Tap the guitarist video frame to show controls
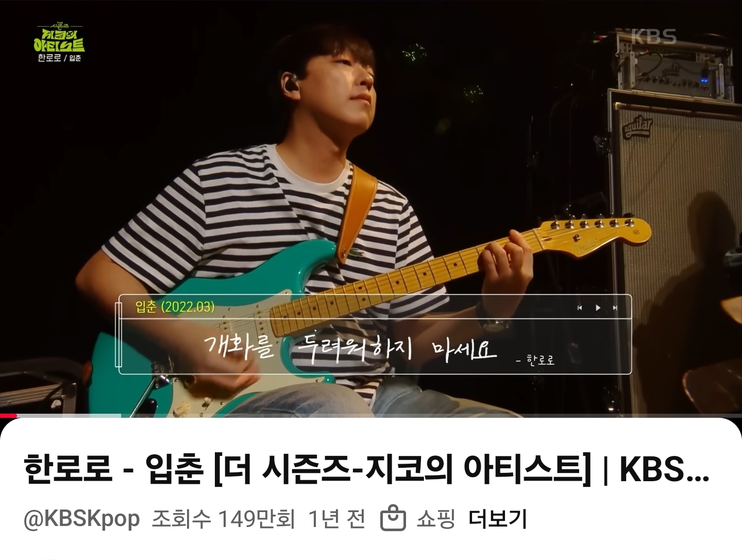 [371, 155]
